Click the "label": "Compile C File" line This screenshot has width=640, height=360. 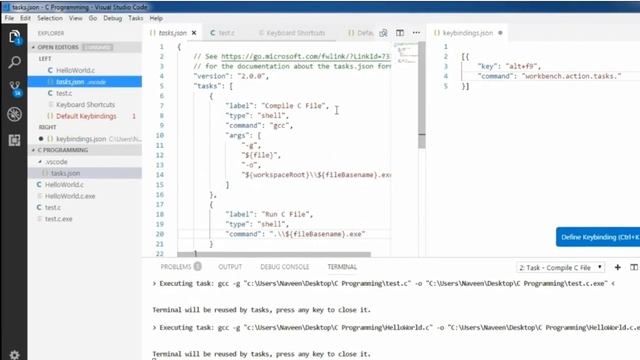point(278,106)
